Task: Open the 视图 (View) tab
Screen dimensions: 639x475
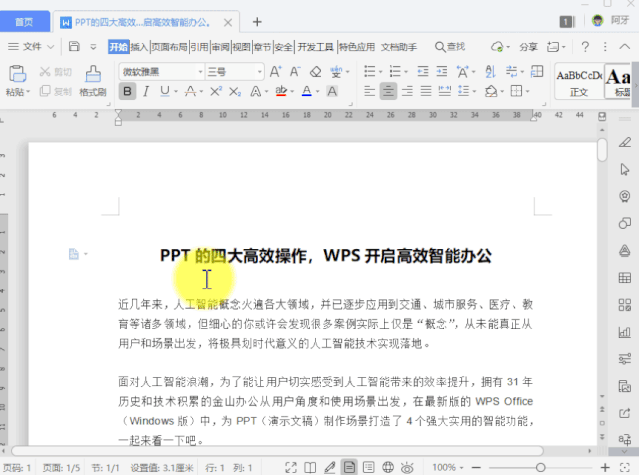Action: click(241, 47)
